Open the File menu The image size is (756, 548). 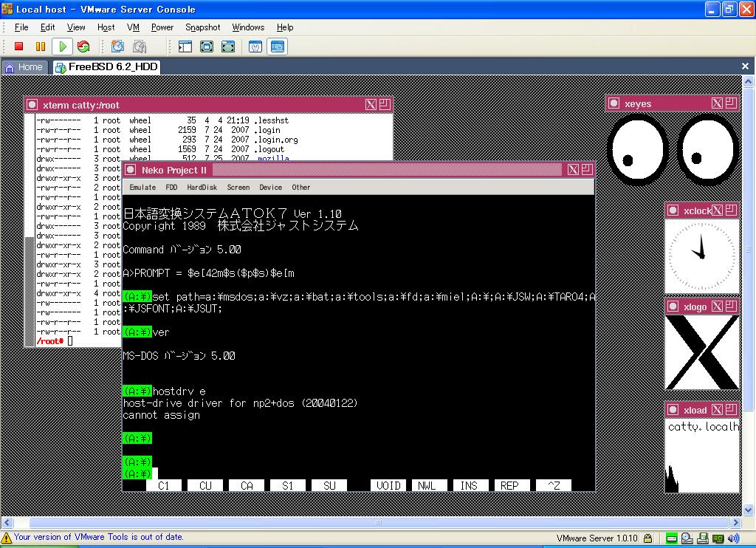(x=21, y=27)
